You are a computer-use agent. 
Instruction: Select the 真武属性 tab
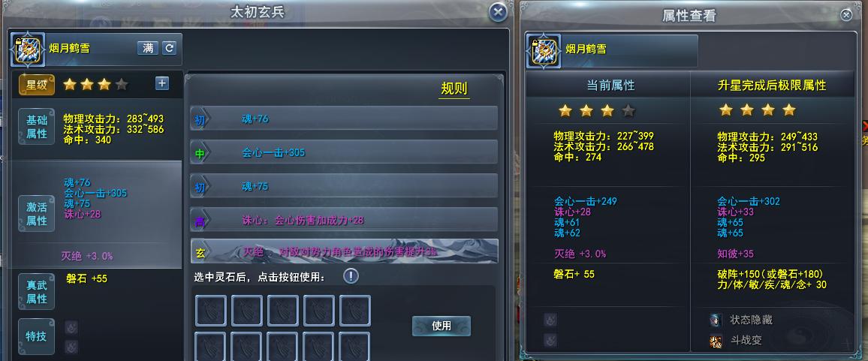[37, 292]
